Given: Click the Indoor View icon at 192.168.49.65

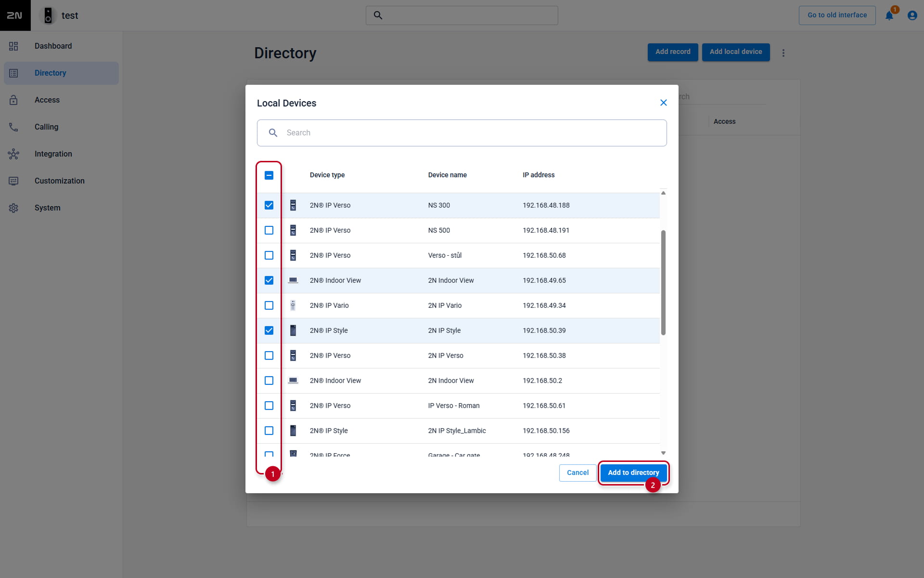Looking at the screenshot, I should (293, 280).
